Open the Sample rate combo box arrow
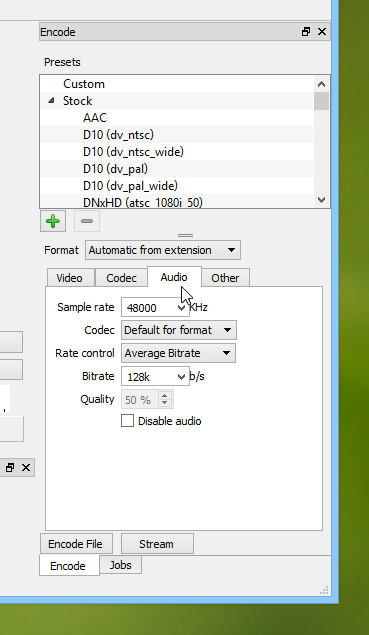The width and height of the screenshot is (369, 635). [x=181, y=308]
